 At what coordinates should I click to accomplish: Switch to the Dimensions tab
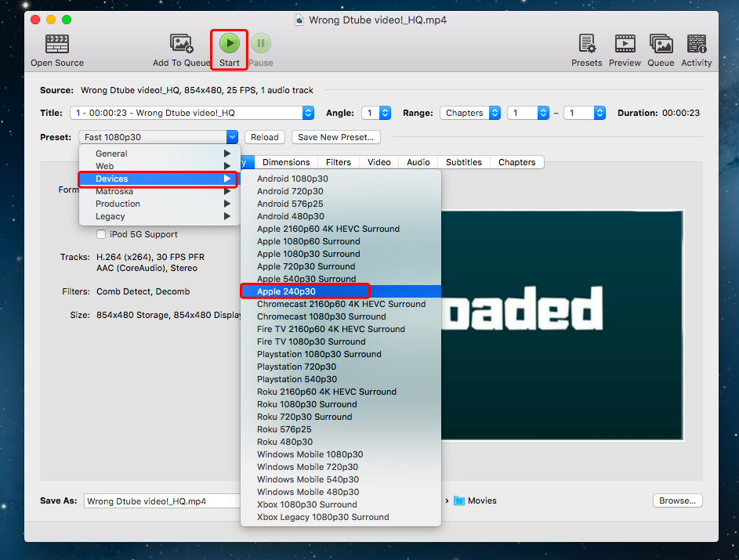(x=286, y=162)
